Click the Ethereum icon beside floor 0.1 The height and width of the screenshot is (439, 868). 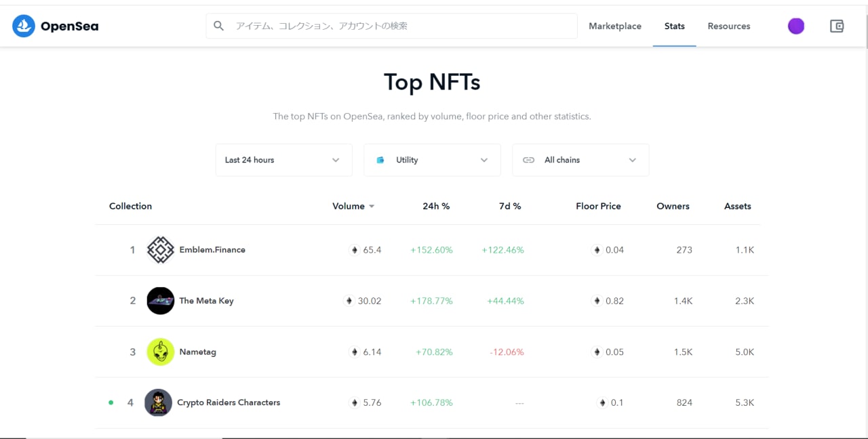pyautogui.click(x=602, y=402)
